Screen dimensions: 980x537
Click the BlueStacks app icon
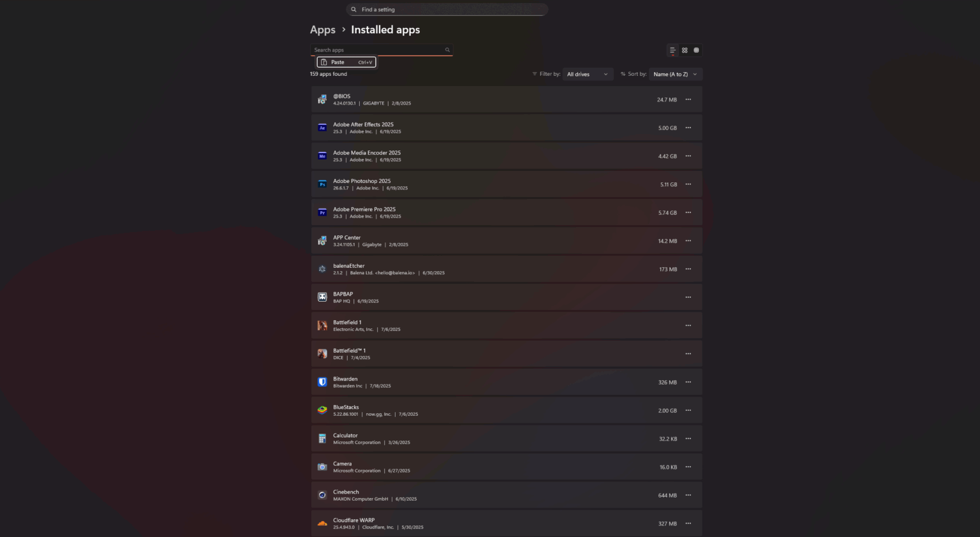pyautogui.click(x=322, y=410)
